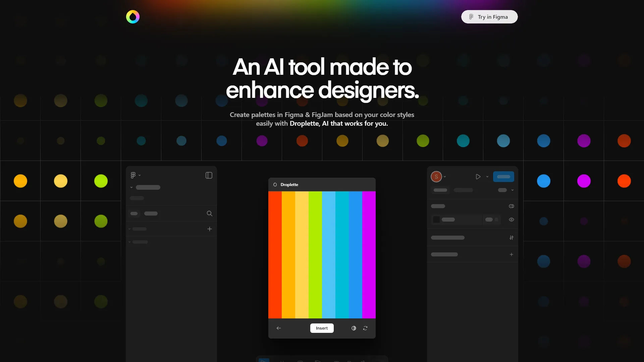Click the plus icon in right panel
This screenshot has height=362, width=644.
click(511, 254)
